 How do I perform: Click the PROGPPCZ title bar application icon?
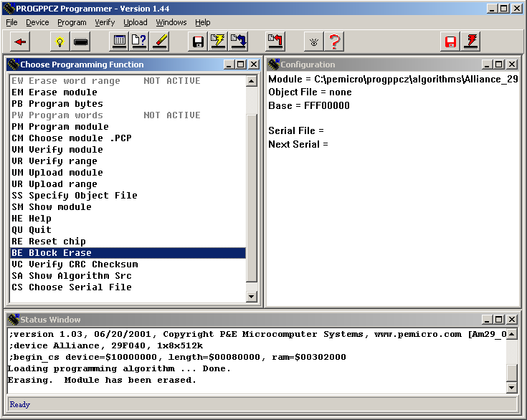tap(9, 9)
